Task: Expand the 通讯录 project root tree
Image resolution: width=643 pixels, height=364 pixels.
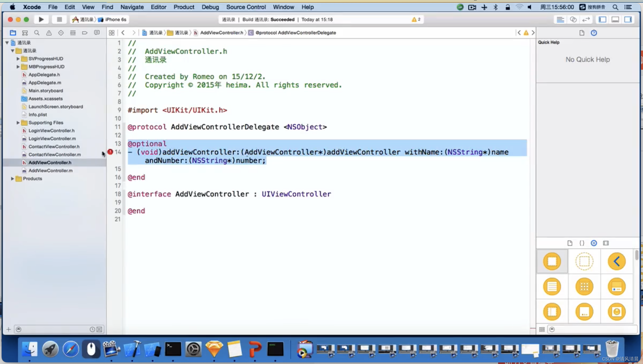Action: click(7, 42)
